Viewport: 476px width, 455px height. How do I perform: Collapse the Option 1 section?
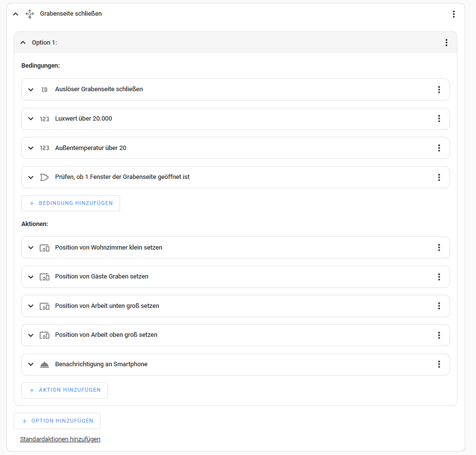[23, 43]
